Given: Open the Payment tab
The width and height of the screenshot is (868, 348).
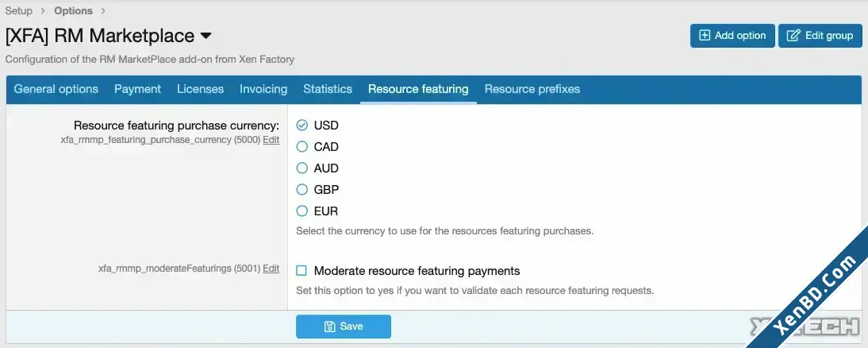Looking at the screenshot, I should [137, 89].
